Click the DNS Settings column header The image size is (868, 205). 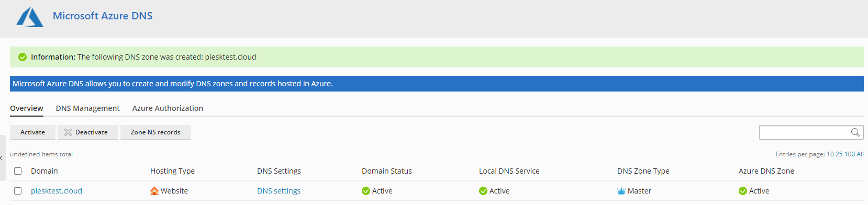tap(279, 171)
